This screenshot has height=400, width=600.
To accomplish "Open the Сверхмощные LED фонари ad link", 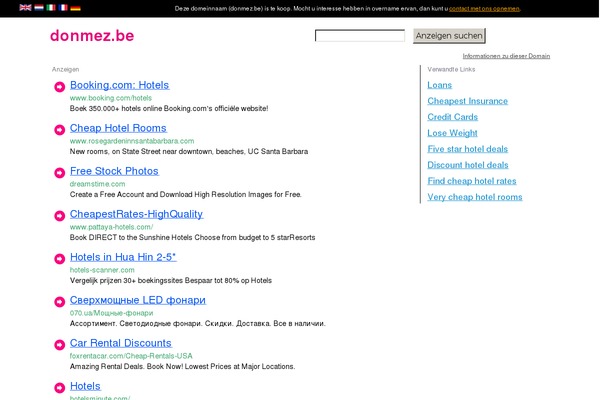I will tap(138, 300).
